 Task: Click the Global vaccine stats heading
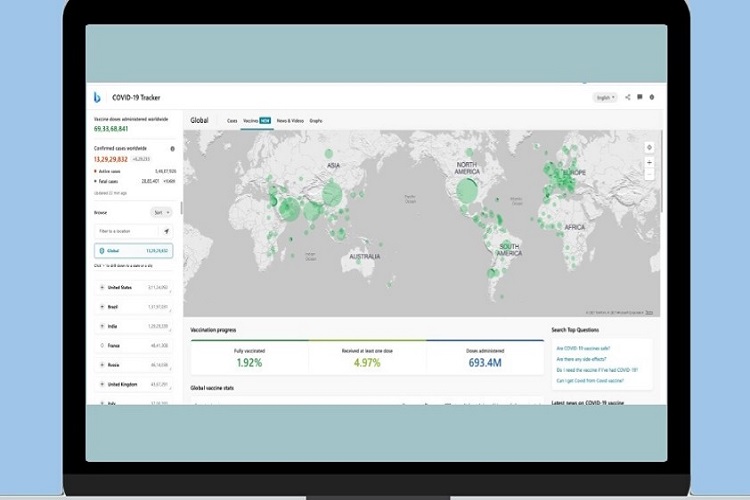[212, 388]
